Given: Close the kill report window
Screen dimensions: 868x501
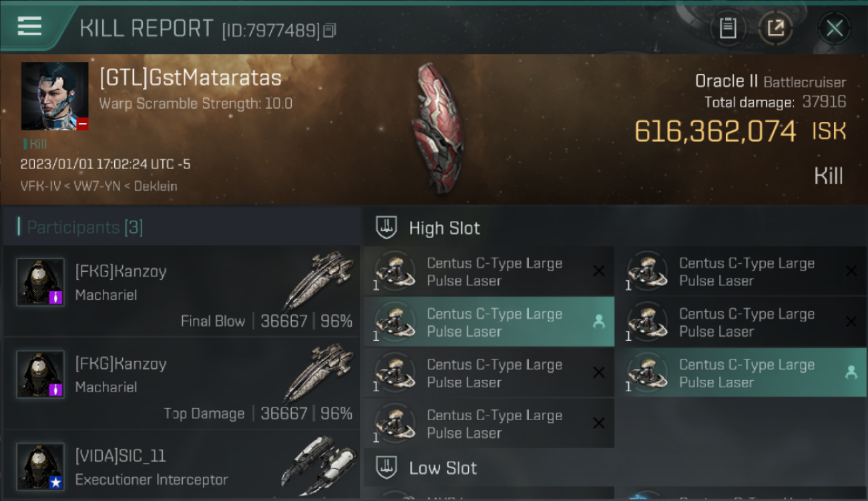Looking at the screenshot, I should (x=834, y=28).
